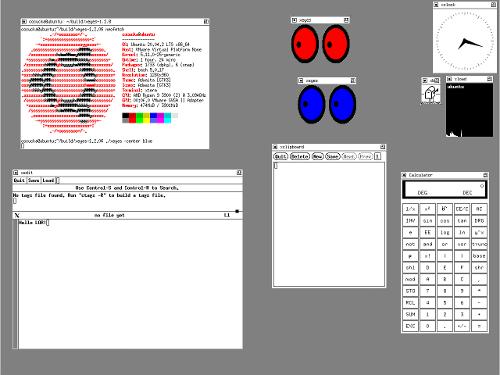Toggle the INV inverse function key
Image resolution: width=500 pixels, height=375 pixels.
pyautogui.click(x=410, y=221)
